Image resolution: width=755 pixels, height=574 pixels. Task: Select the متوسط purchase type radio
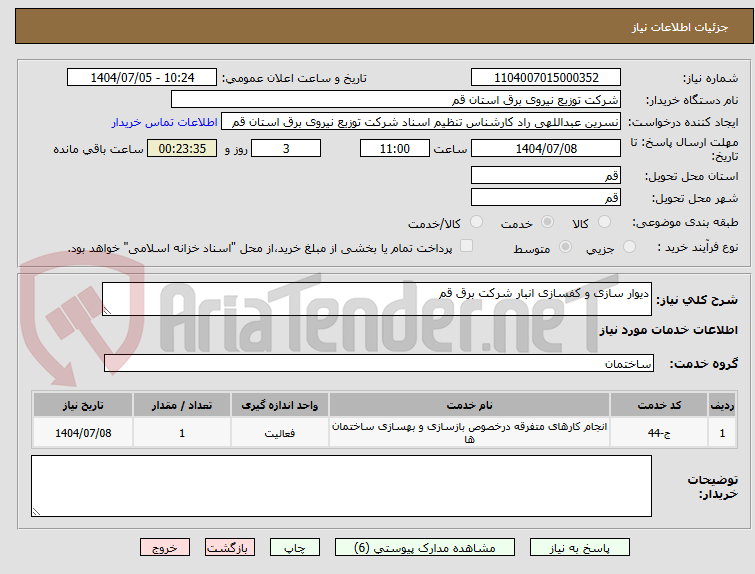565,247
